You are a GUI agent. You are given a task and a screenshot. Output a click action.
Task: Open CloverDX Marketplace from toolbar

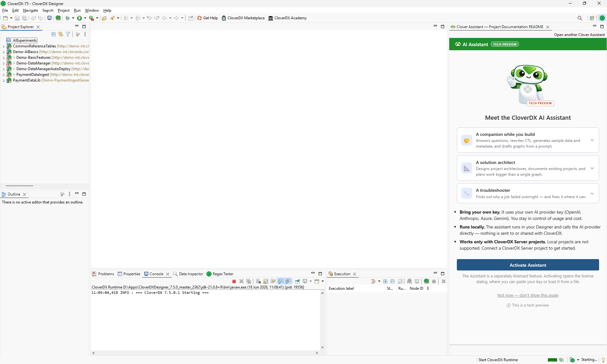coord(243,18)
